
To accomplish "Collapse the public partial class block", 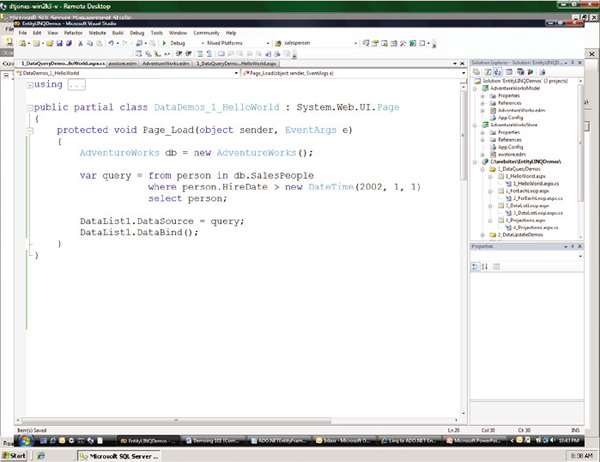I will tap(30, 108).
